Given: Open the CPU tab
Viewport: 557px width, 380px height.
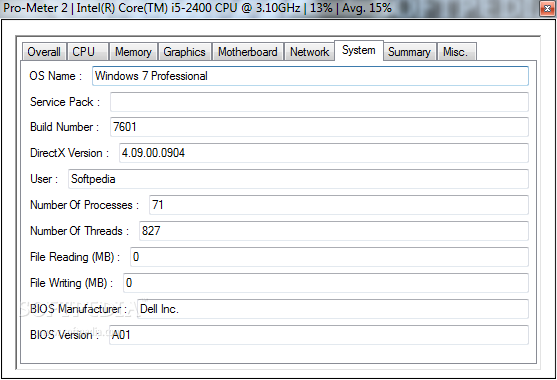Looking at the screenshot, I should [x=88, y=52].
